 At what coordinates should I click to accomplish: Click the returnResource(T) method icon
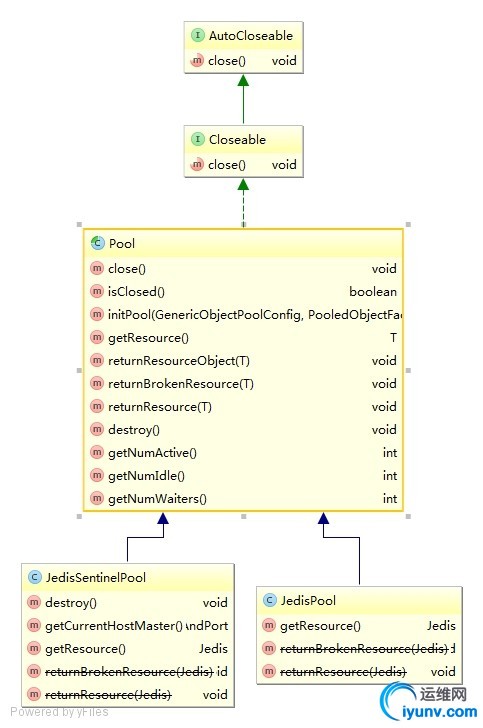(x=97, y=407)
